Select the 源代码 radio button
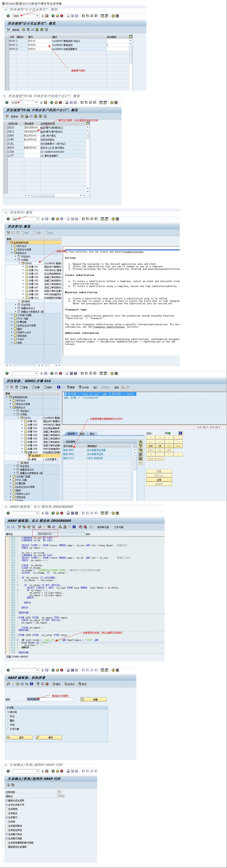Viewport: 227px width, 868px height. [x=8, y=712]
